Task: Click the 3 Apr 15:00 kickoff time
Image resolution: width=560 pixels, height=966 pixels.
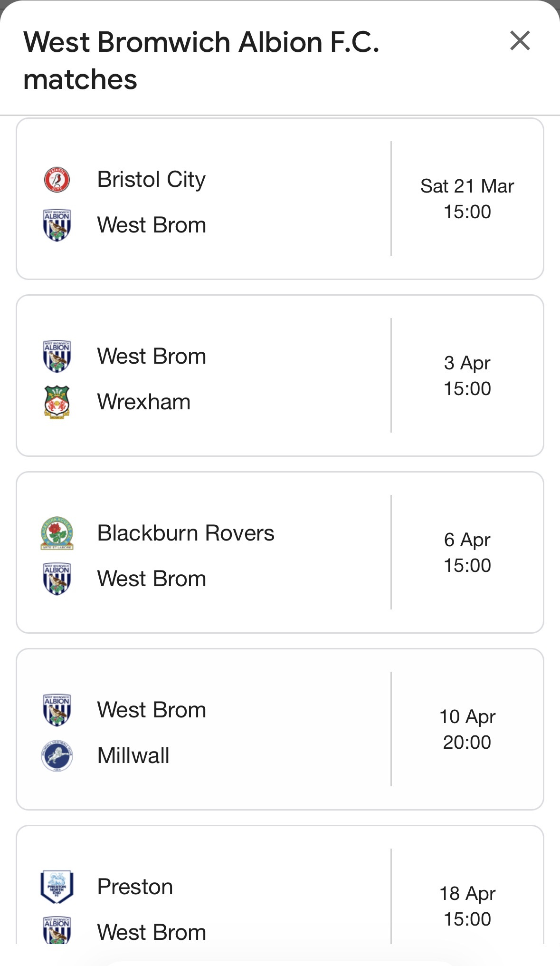Action: pyautogui.click(x=467, y=388)
